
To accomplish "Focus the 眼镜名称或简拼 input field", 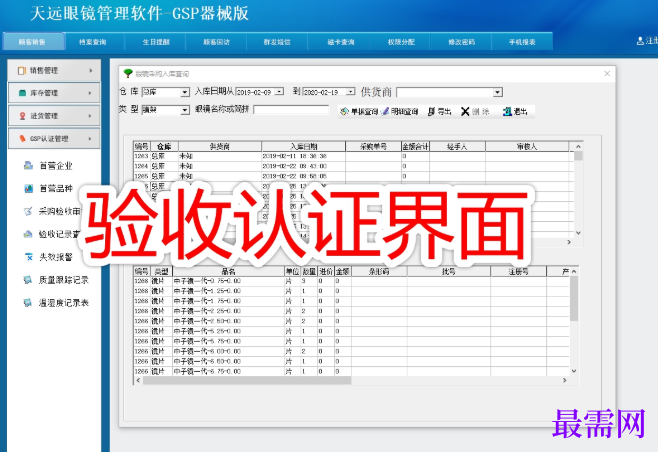I will point(291,110).
